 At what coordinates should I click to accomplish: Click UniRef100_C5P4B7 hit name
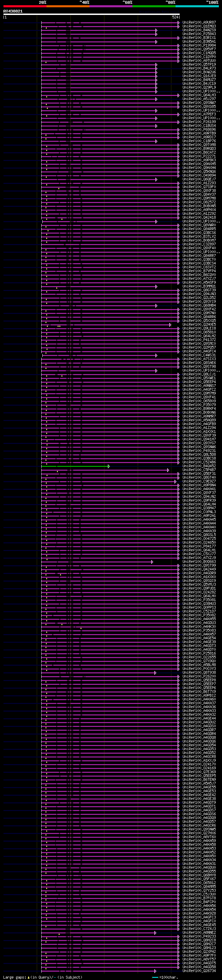pyautogui.click(x=199, y=470)
